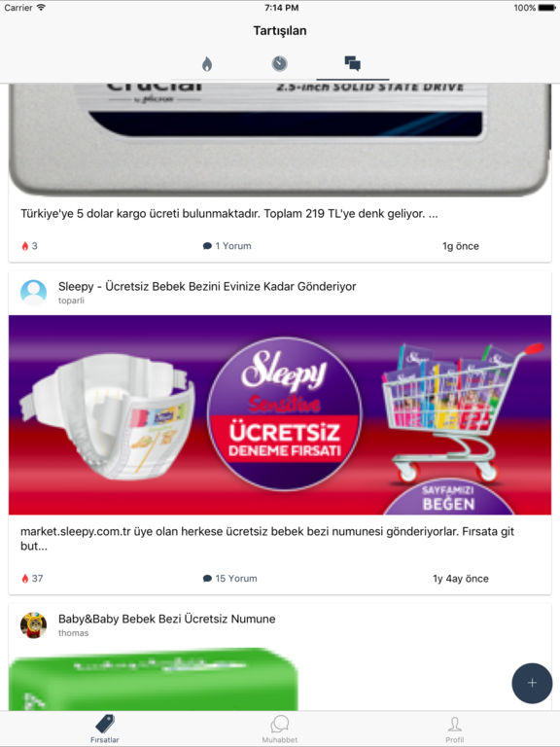View the Sleepy Sensitive banner image
Screen dimensions: 560x747
pyautogui.click(x=280, y=415)
